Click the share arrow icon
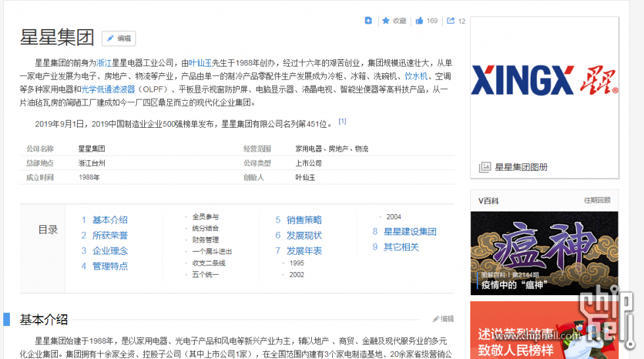The width and height of the screenshot is (644, 359). click(451, 20)
